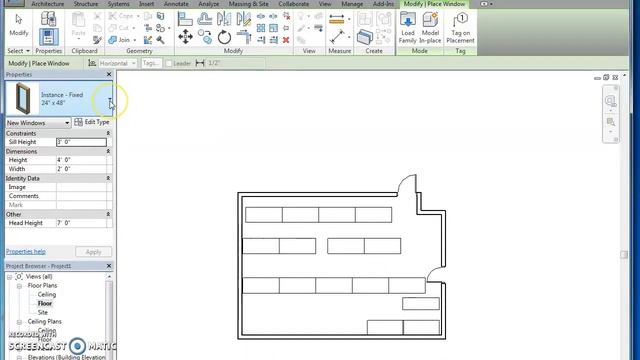Click the Array tool icon

click(260, 28)
